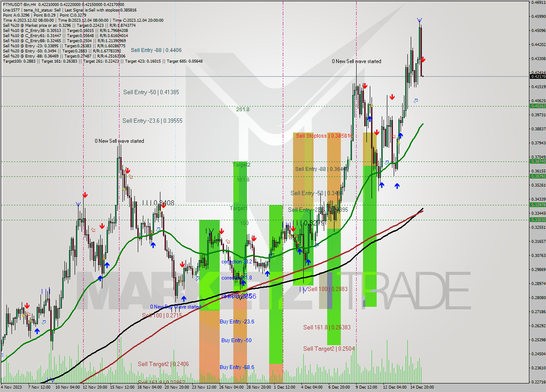
Task: Select the 'Sell Target2 | 0.2504' label
Action: (x=329, y=349)
